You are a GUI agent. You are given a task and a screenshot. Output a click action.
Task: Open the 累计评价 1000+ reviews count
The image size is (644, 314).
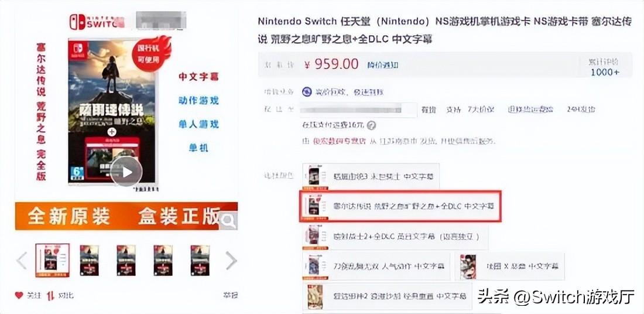[x=605, y=67]
